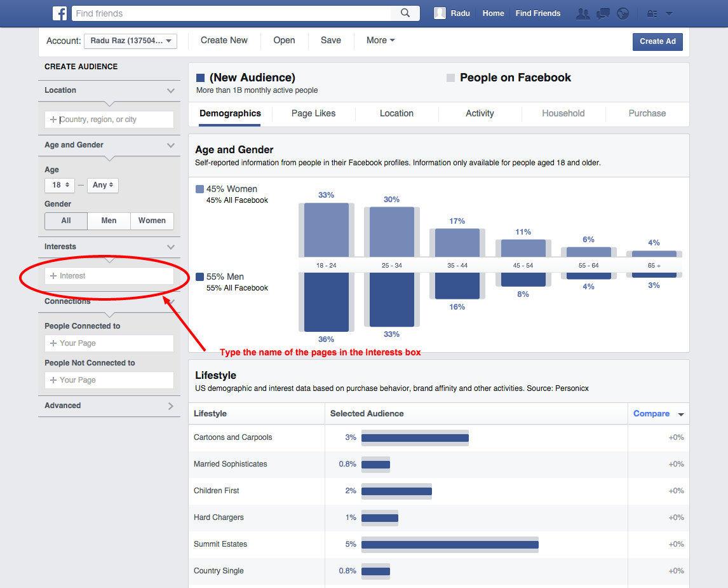Screen dimensions: 728x588
Task: Click the Selected Audience column header
Action: pos(367,414)
